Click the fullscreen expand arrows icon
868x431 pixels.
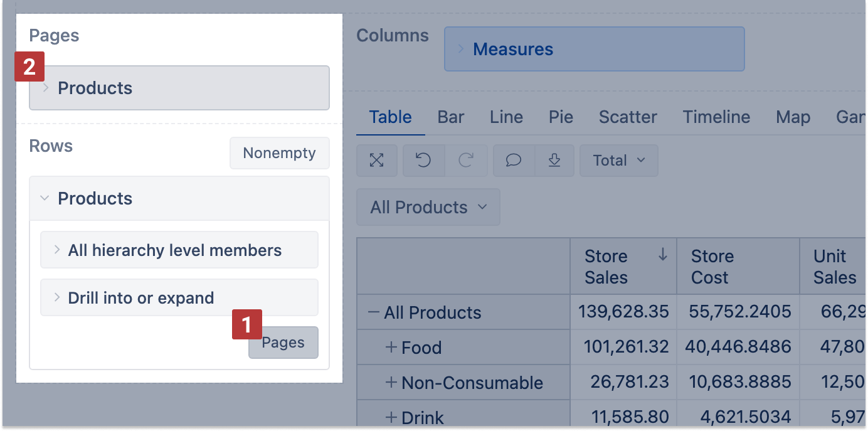376,161
